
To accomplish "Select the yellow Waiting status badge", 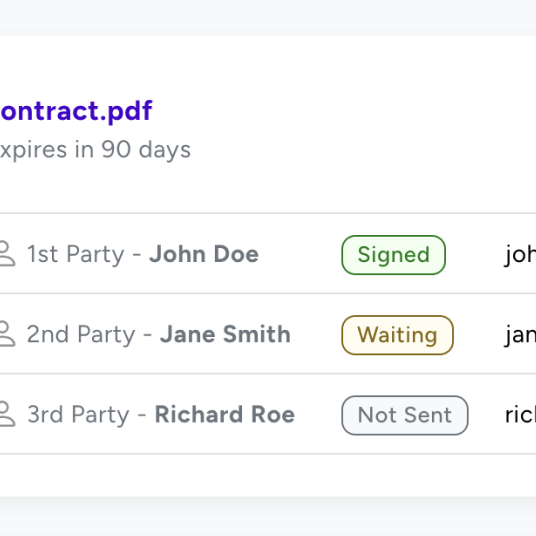I will [398, 335].
